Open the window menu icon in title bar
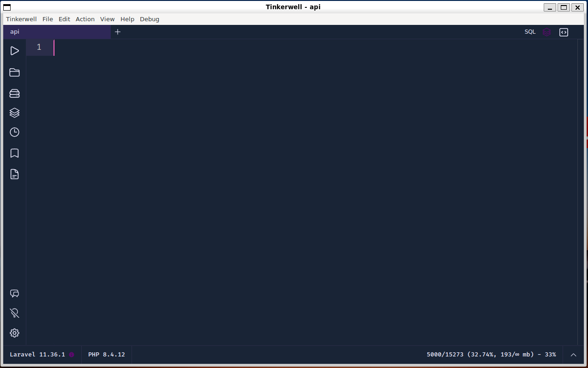 coord(7,7)
